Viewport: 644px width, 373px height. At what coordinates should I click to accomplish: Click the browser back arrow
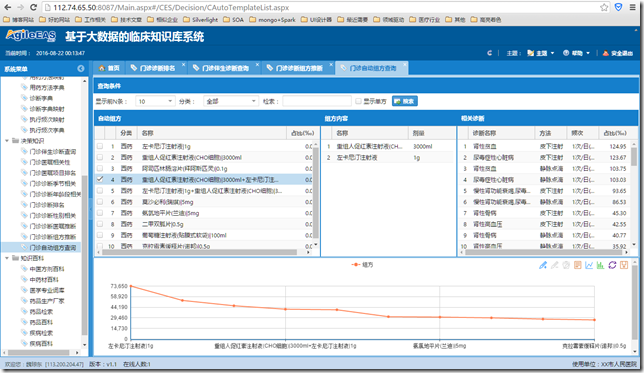click(x=8, y=7)
